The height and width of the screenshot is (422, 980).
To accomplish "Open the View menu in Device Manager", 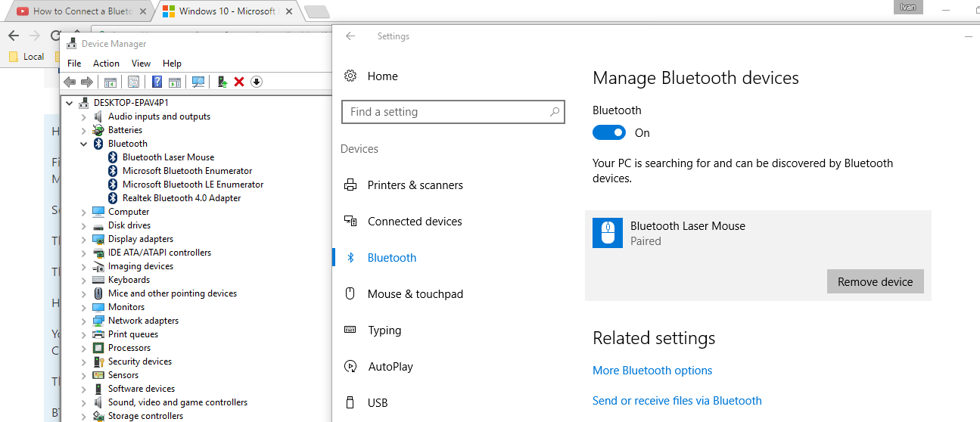I will pos(141,64).
